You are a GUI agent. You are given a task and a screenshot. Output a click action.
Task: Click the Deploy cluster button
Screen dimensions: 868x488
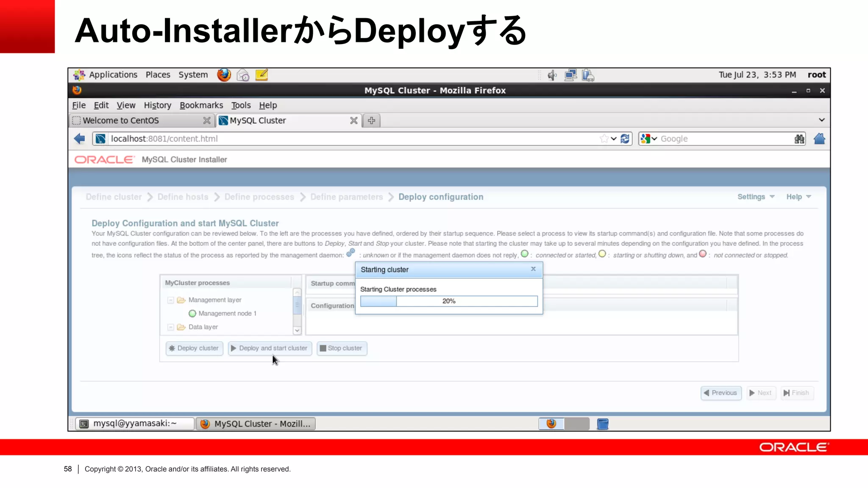(194, 348)
